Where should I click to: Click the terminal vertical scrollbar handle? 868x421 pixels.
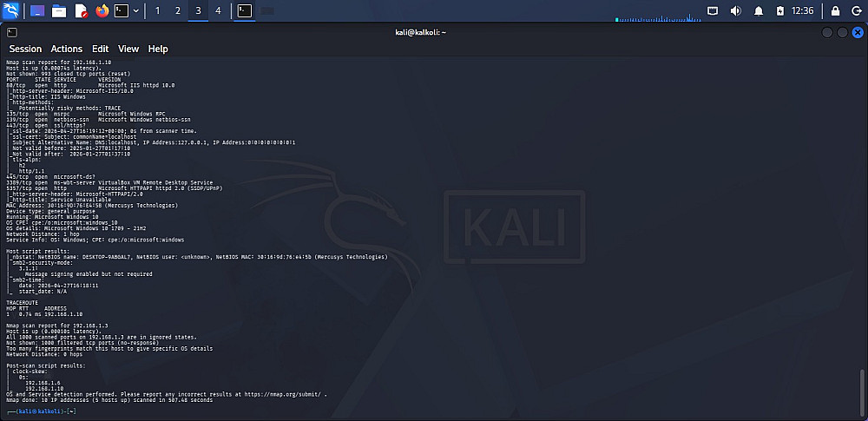coord(861,391)
